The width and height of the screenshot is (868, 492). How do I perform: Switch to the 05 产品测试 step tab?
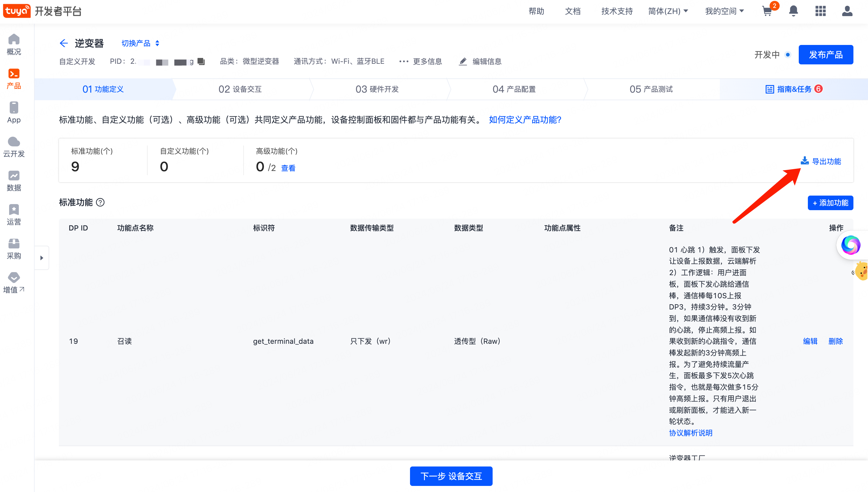(x=651, y=89)
